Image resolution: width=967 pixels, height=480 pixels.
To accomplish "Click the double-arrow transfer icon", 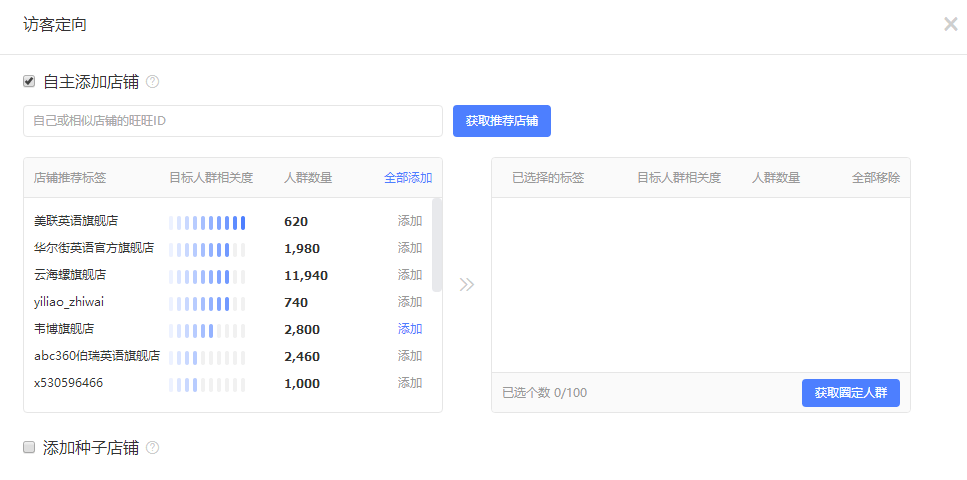I will pyautogui.click(x=466, y=285).
